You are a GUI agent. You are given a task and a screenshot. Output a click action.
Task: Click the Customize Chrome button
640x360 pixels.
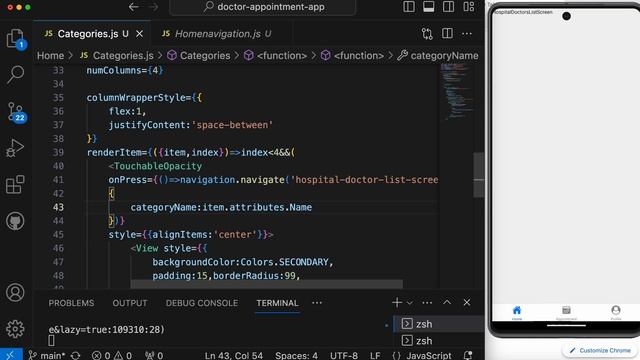pyautogui.click(x=600, y=350)
